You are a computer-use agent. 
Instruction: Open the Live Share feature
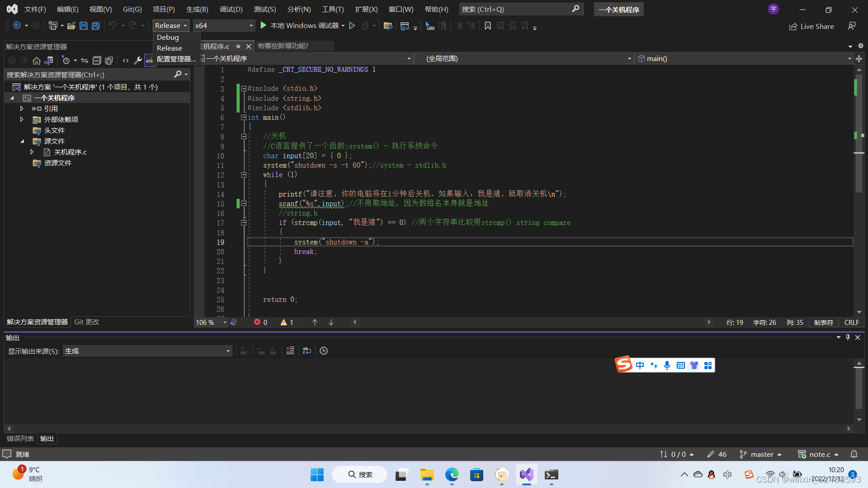[x=811, y=27]
